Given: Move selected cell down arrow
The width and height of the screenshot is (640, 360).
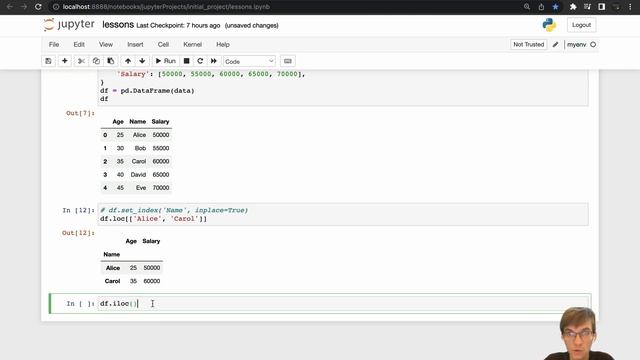Looking at the screenshot, I should click(x=142, y=61).
